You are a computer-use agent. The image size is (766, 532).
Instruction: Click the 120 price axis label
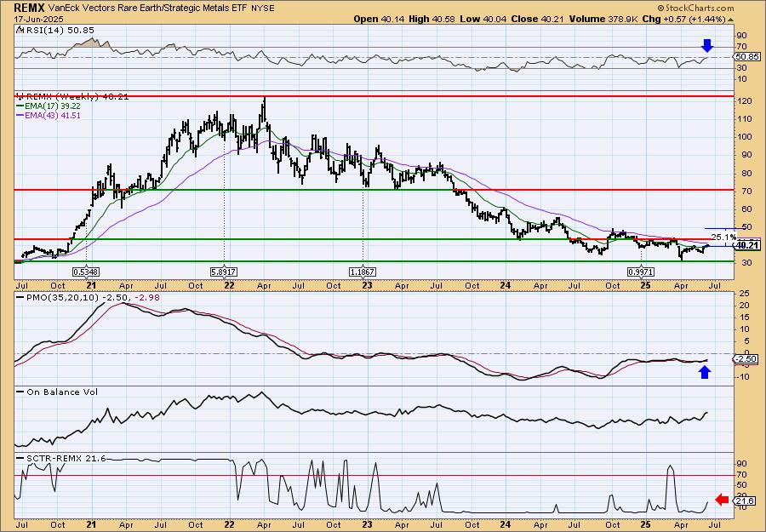click(744, 100)
